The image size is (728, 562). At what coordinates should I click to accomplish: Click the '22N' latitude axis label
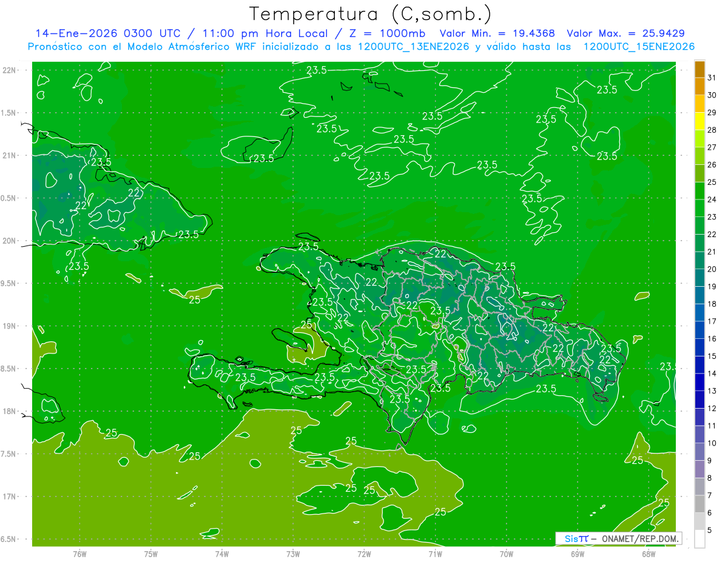10,70
